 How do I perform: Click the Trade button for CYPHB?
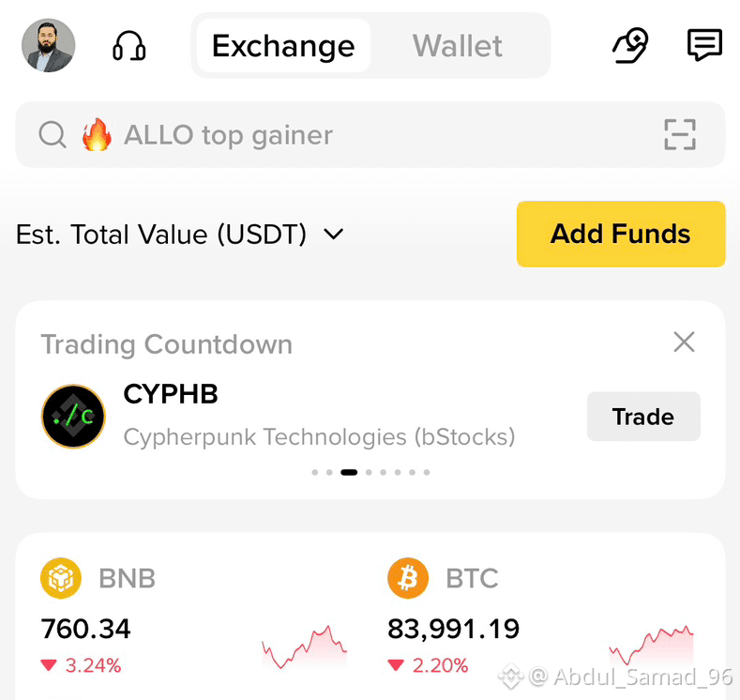click(x=643, y=417)
